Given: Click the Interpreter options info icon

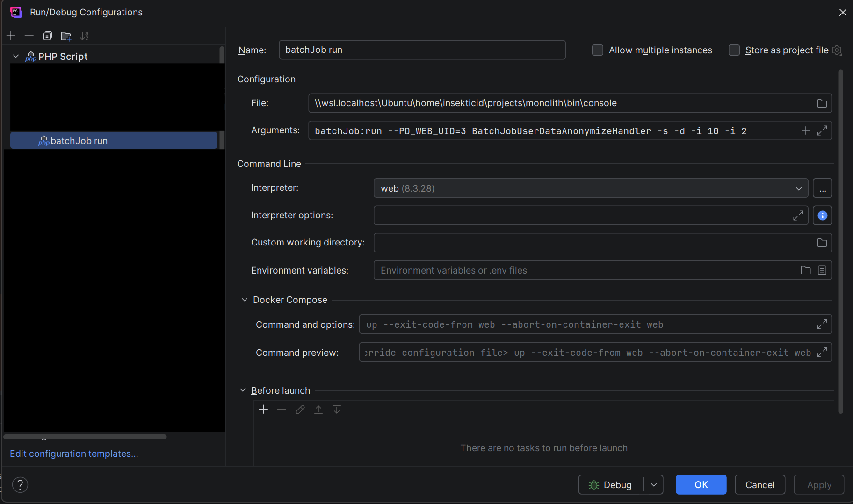Looking at the screenshot, I should (822, 216).
